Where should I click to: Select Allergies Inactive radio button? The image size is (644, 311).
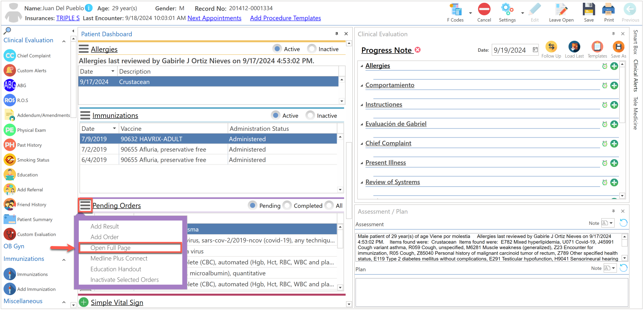[x=312, y=49]
